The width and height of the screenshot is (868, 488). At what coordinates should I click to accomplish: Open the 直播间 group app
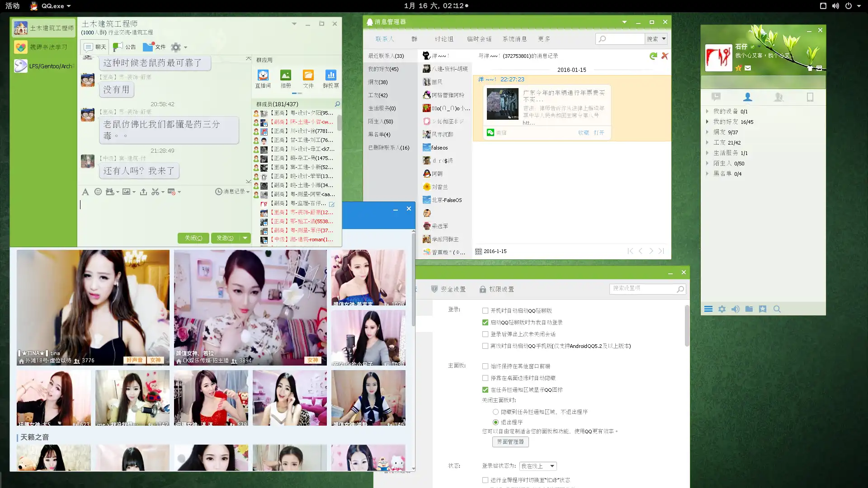(x=263, y=79)
